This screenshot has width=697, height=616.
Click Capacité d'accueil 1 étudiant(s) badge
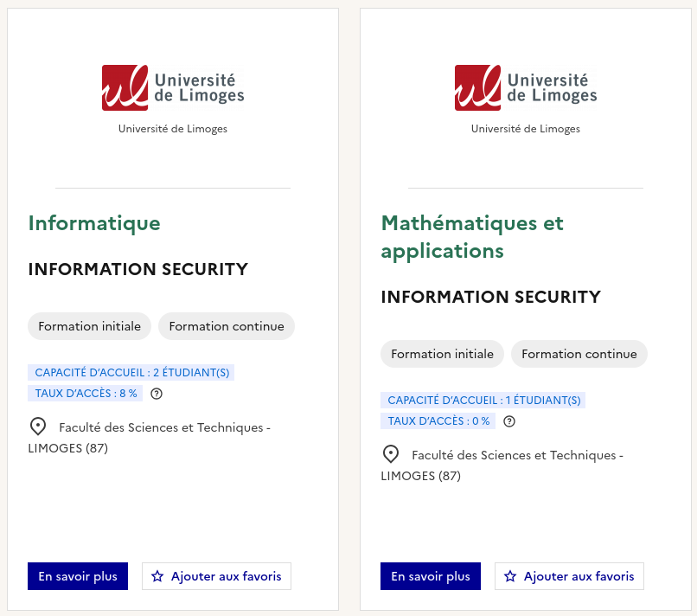(483, 401)
